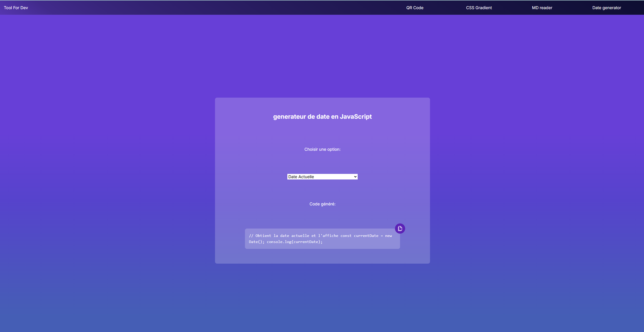Click the dropdown chevron arrow
644x332 pixels.
point(355,177)
